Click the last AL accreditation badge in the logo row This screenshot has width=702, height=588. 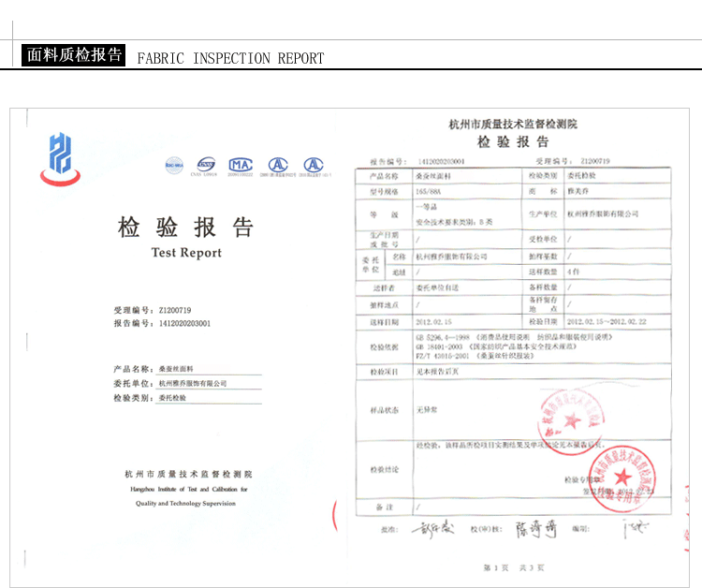coord(314,165)
